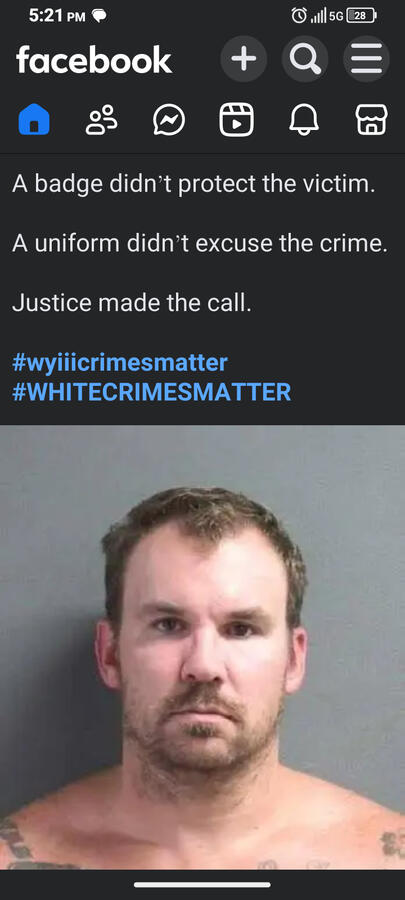Tap the 'Justice made the call.' post text

tap(132, 302)
